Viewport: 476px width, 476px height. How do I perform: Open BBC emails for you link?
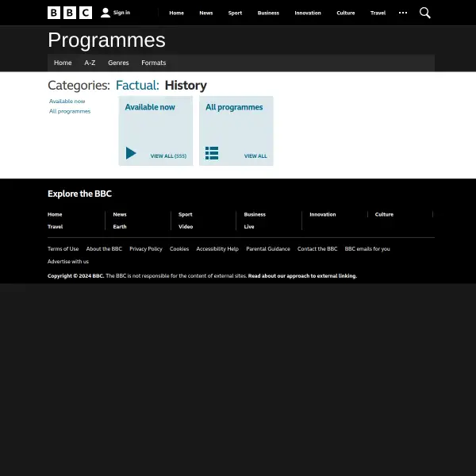pyautogui.click(x=367, y=249)
